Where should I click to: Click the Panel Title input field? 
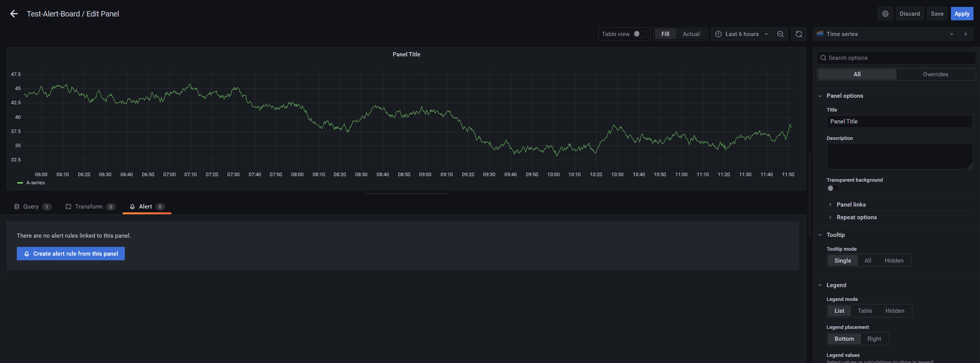[900, 122]
